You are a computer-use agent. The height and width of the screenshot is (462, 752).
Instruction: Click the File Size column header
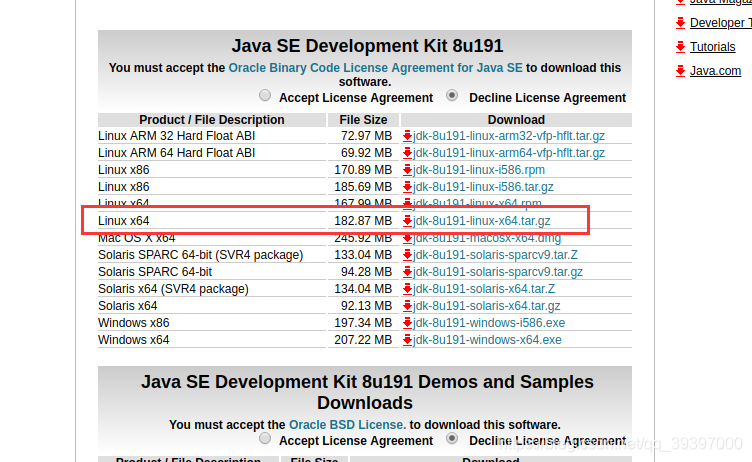click(363, 119)
